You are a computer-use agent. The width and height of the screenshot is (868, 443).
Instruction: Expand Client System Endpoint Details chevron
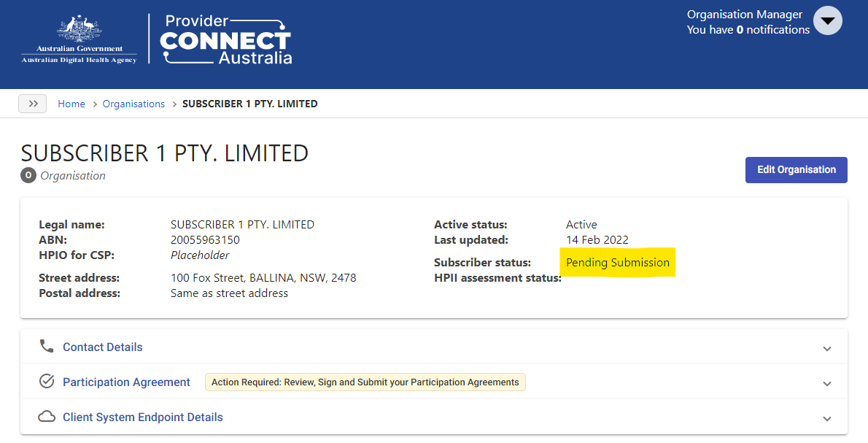click(x=826, y=419)
